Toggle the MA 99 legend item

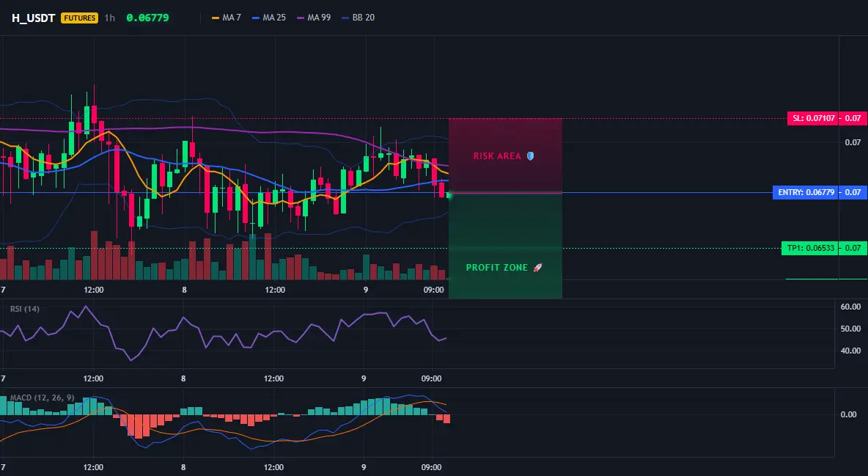tap(314, 18)
